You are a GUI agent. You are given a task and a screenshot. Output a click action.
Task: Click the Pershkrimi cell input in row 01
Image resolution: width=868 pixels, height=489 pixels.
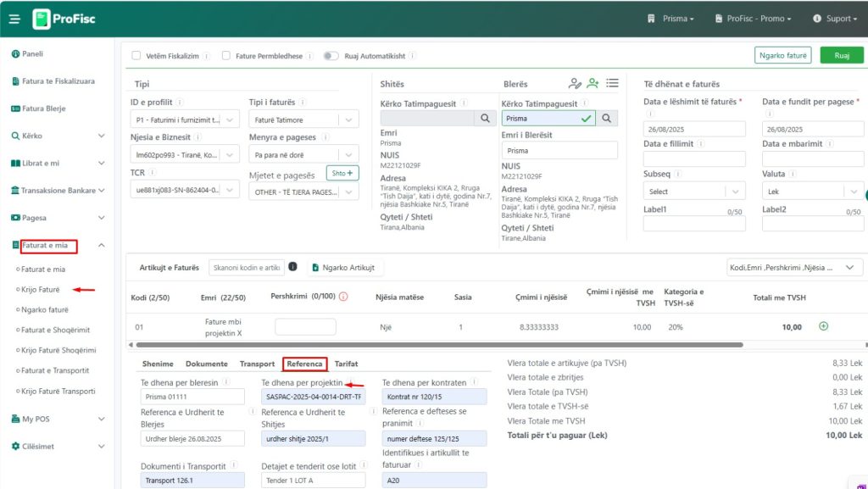tap(305, 327)
